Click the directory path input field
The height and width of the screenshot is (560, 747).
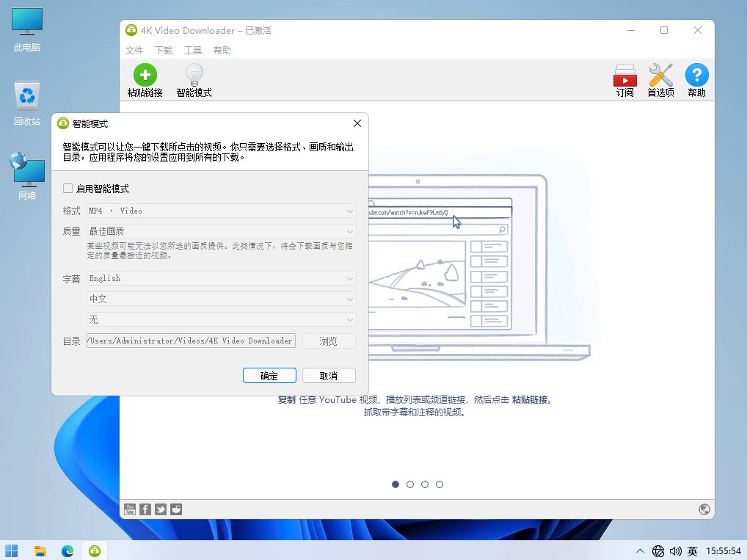click(x=191, y=341)
